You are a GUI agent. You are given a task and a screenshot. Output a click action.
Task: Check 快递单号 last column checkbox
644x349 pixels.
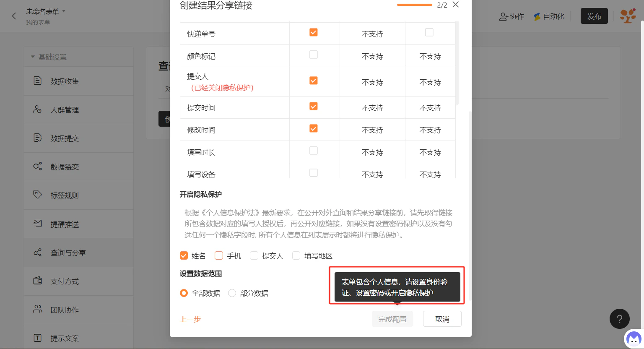coord(429,32)
